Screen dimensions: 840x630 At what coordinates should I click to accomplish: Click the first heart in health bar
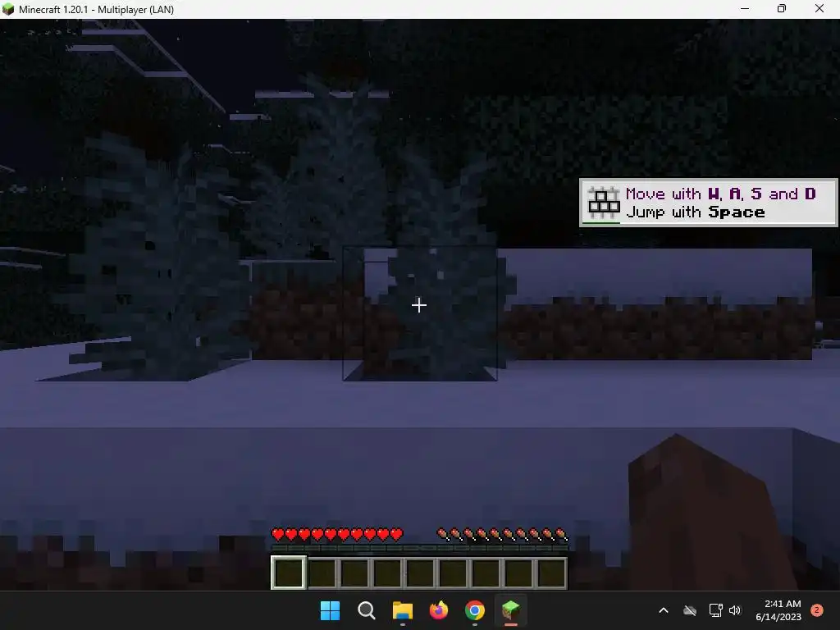click(x=278, y=534)
